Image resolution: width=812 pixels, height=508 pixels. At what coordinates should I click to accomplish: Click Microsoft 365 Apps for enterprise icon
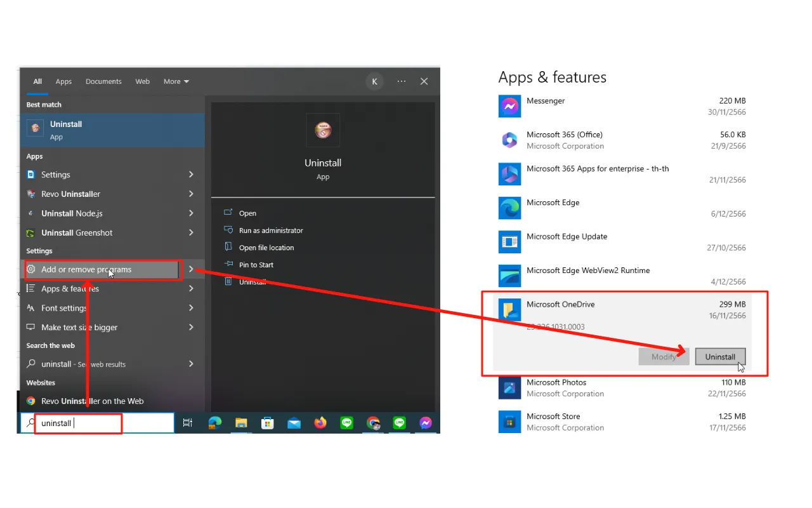click(509, 174)
